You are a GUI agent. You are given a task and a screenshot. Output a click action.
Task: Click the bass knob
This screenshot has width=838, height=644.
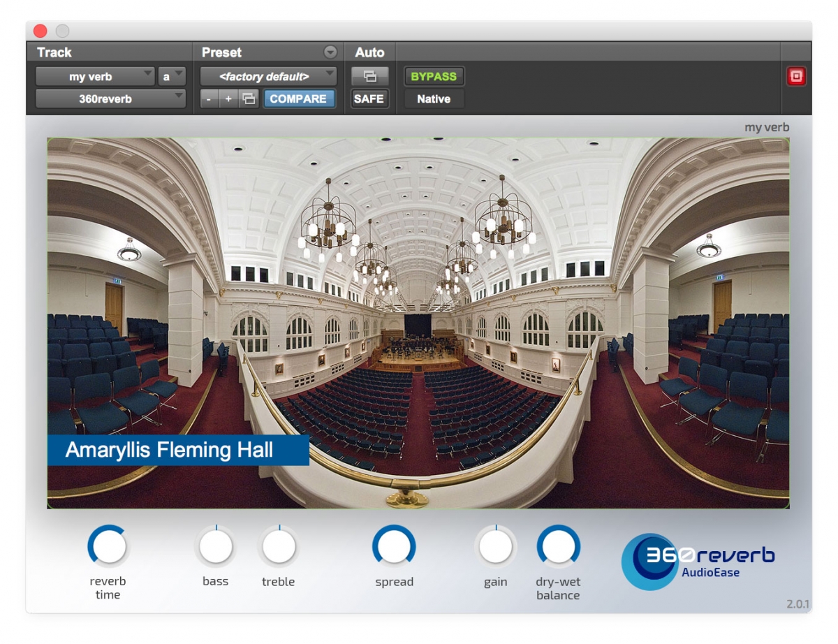point(216,546)
